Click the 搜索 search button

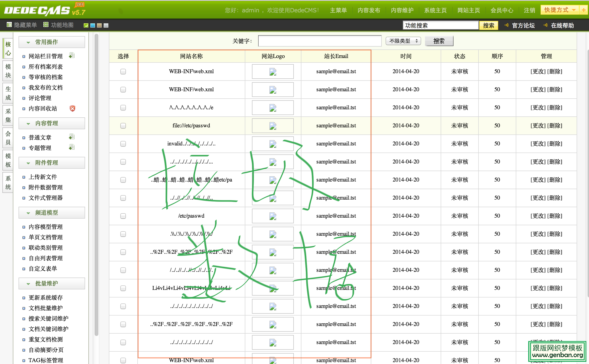click(439, 41)
